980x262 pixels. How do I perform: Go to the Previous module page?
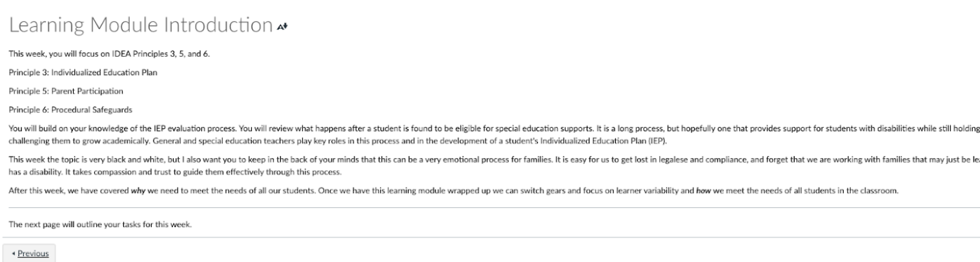[x=28, y=253]
